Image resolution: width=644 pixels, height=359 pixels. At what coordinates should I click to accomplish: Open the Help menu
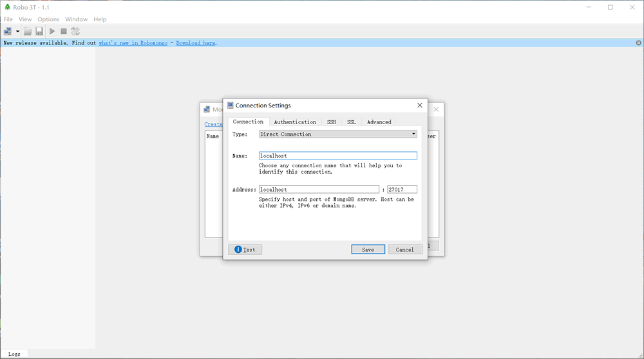click(100, 19)
